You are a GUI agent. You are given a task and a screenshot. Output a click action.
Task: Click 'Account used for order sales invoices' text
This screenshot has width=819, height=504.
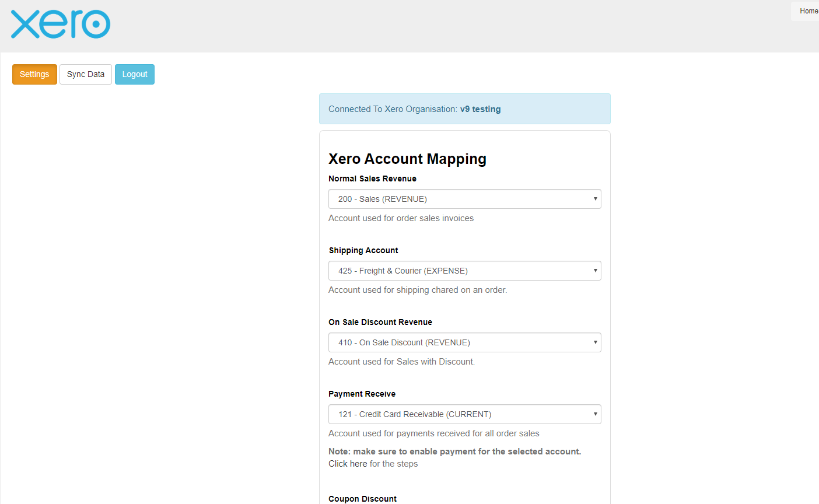tap(401, 218)
